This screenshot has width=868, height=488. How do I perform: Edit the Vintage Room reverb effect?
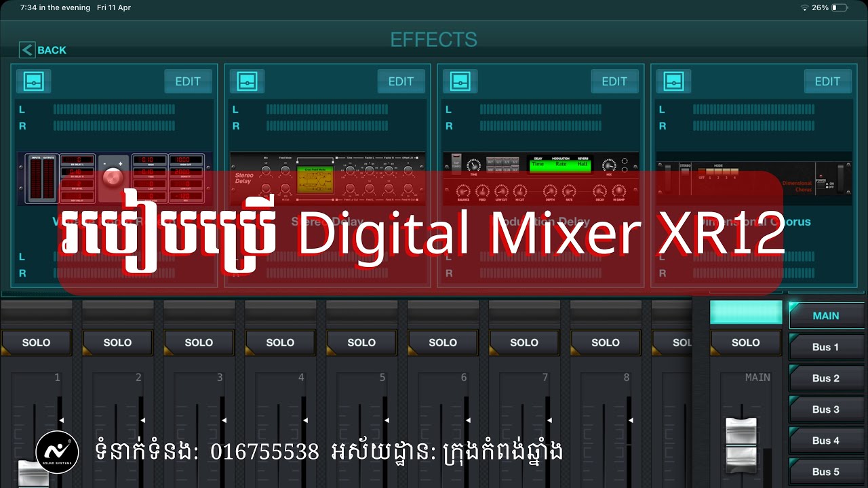(x=188, y=81)
